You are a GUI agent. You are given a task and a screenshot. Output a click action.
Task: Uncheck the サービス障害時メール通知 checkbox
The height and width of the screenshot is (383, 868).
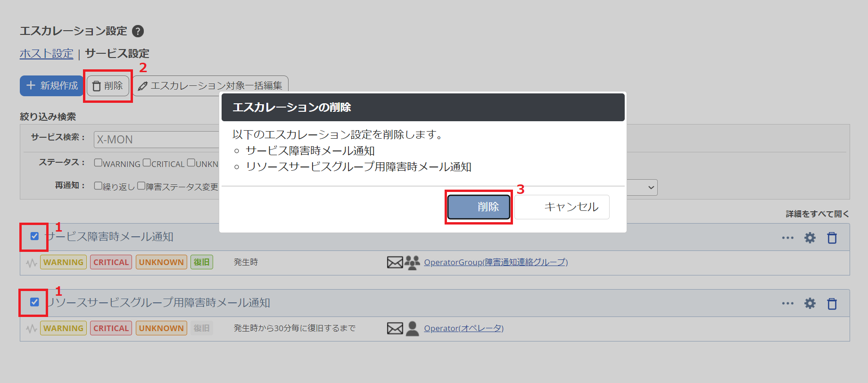click(x=34, y=236)
